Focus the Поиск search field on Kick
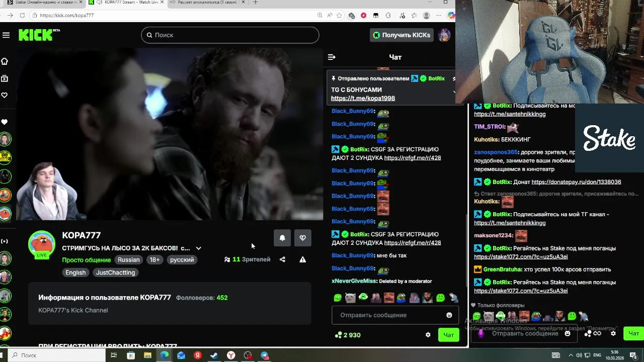644x362 pixels. click(230, 35)
